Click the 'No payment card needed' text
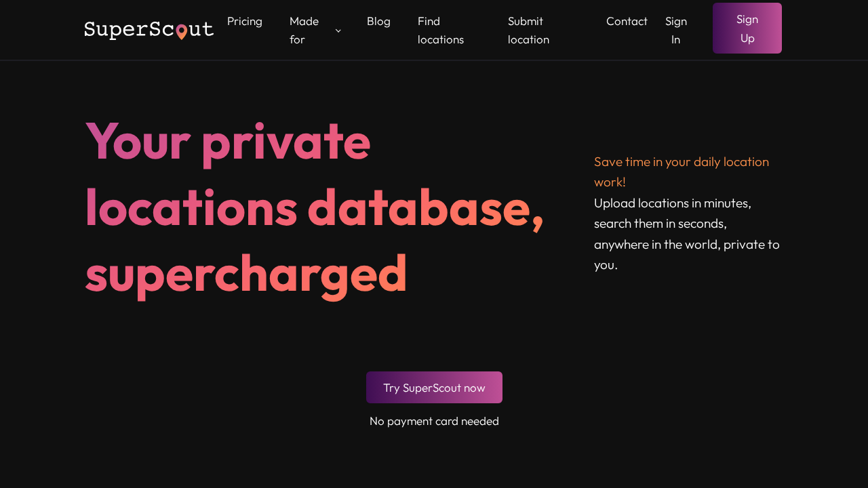The image size is (868, 488). 434,421
